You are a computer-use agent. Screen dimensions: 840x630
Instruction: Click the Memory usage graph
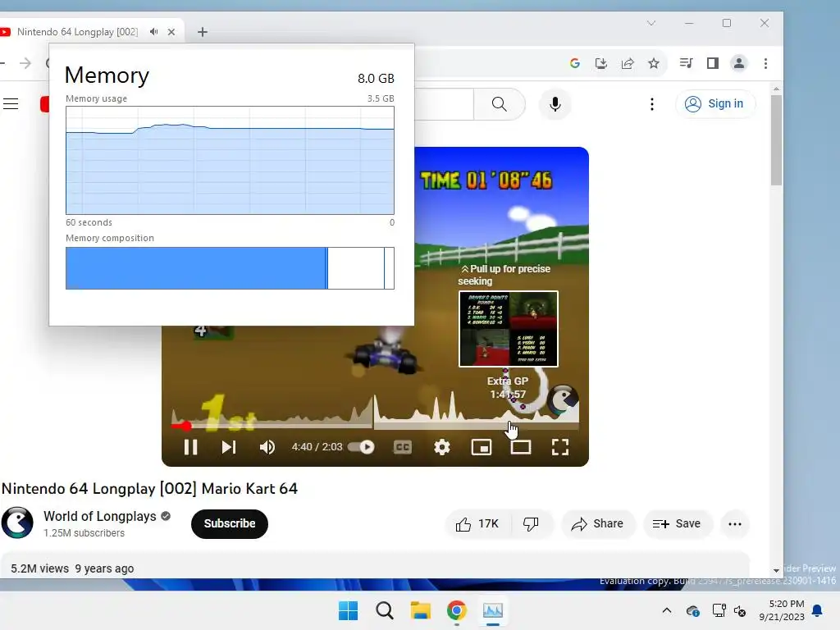tap(230, 160)
